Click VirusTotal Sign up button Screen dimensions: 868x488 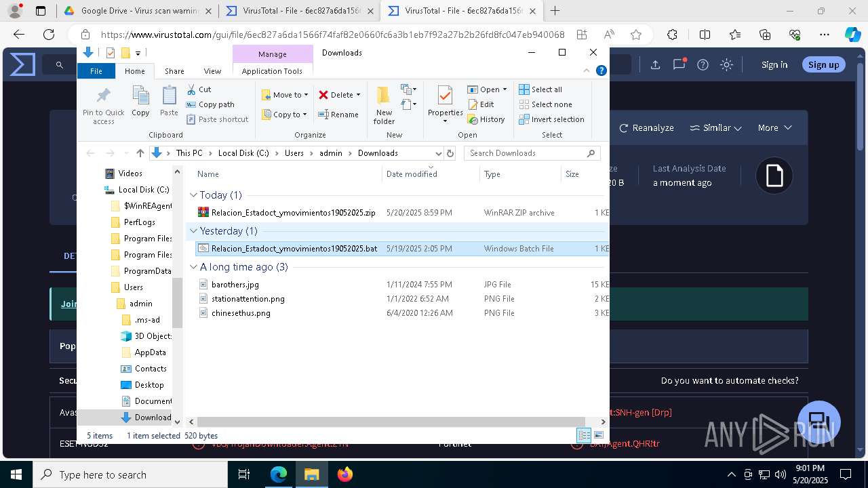point(823,64)
